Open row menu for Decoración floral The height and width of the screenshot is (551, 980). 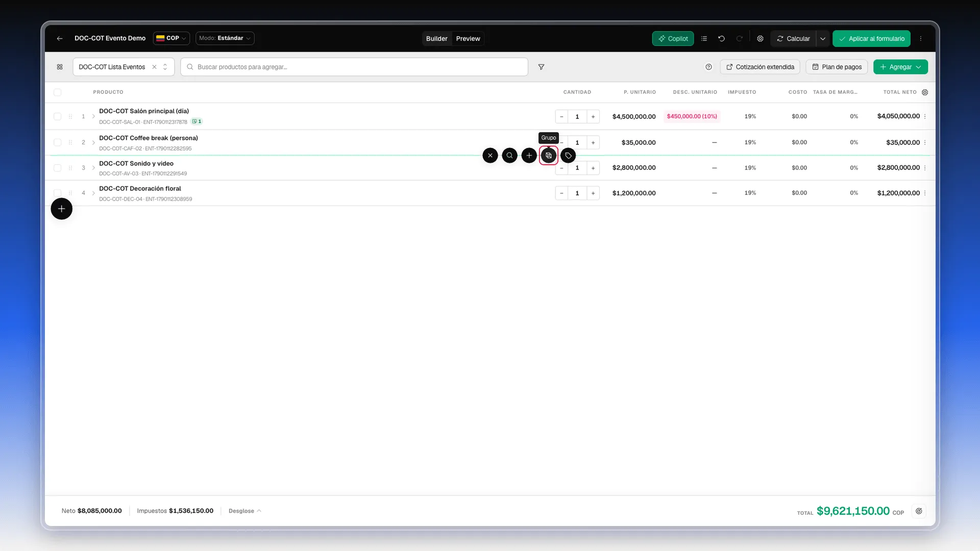(925, 193)
